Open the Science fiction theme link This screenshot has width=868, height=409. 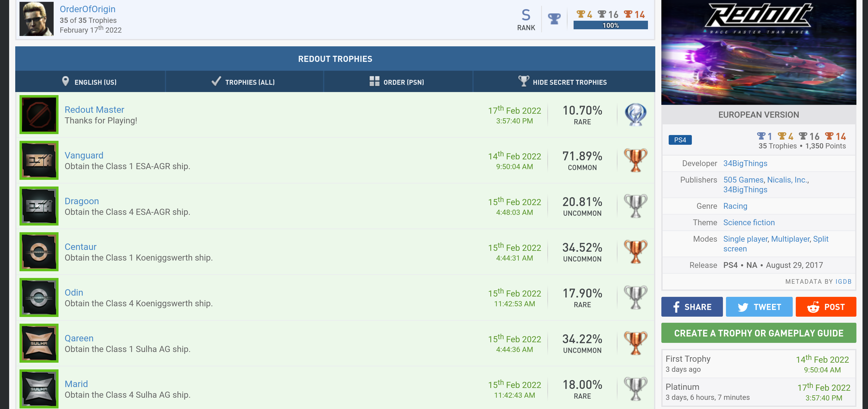pyautogui.click(x=749, y=223)
